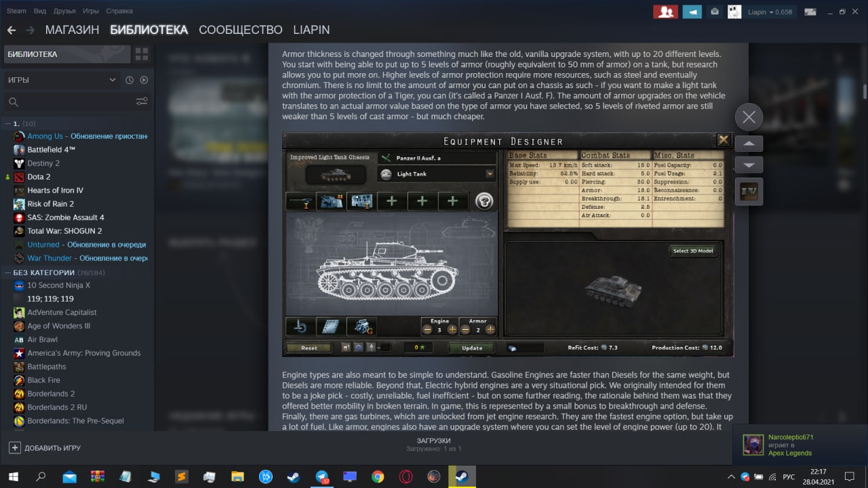
Task: Select SAS: Zombie Assault 4 in list
Action: point(80,218)
